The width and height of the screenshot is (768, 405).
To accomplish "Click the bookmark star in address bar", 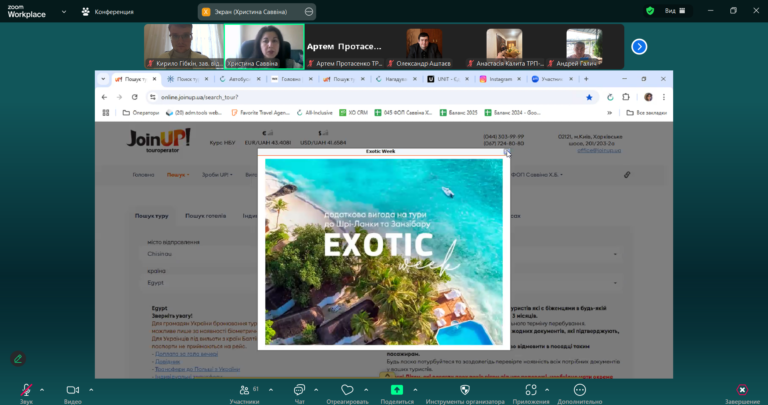I will coord(589,97).
